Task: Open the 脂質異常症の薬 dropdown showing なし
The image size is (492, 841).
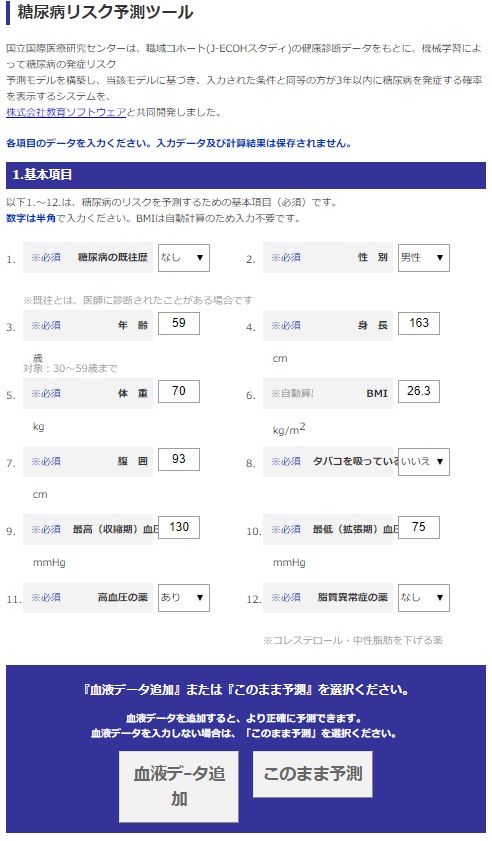Action: click(x=423, y=597)
